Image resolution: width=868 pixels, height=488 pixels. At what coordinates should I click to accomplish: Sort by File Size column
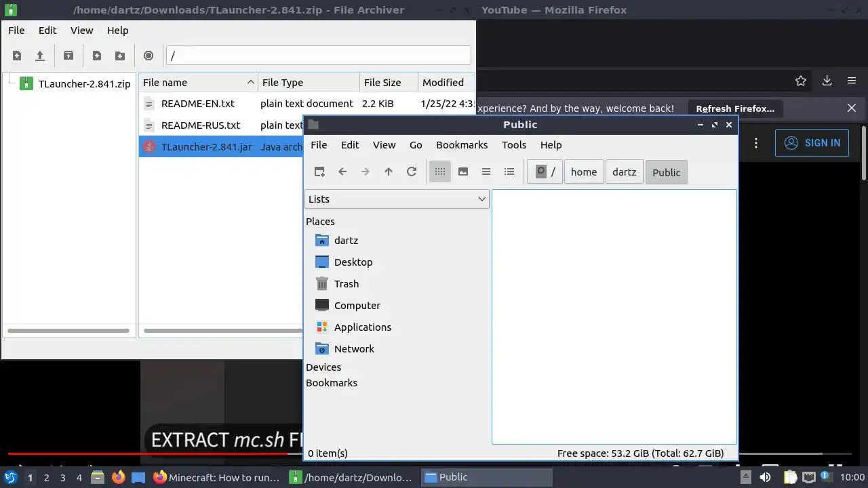click(x=389, y=83)
